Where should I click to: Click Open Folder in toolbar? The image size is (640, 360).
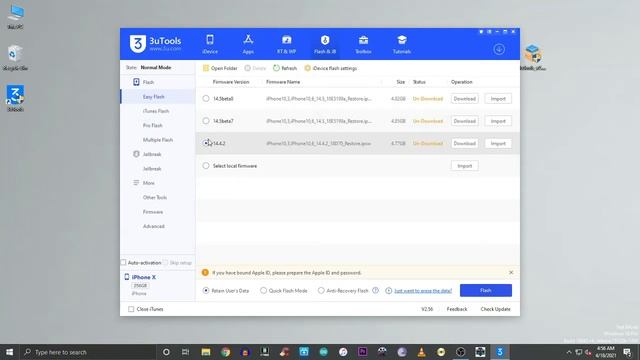pyautogui.click(x=220, y=68)
